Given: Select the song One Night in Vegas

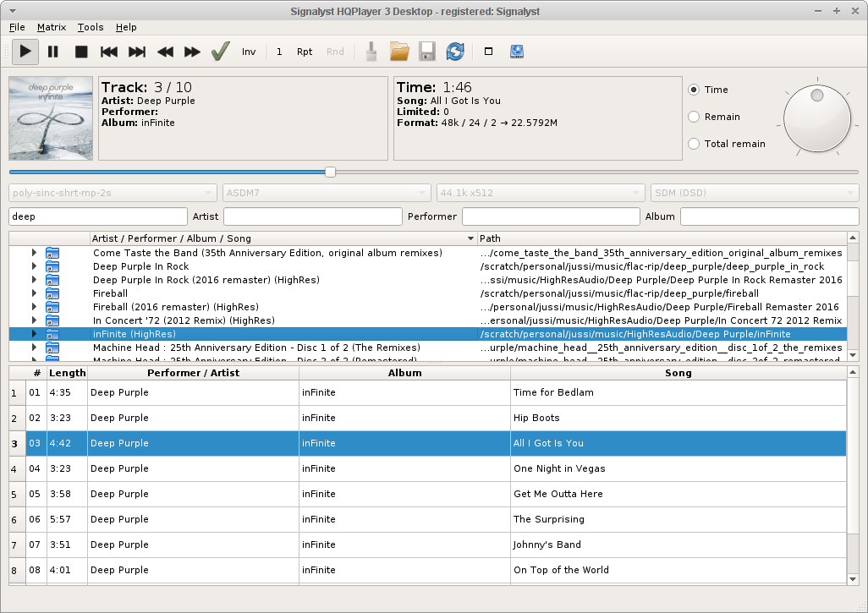Looking at the screenshot, I should [x=559, y=468].
